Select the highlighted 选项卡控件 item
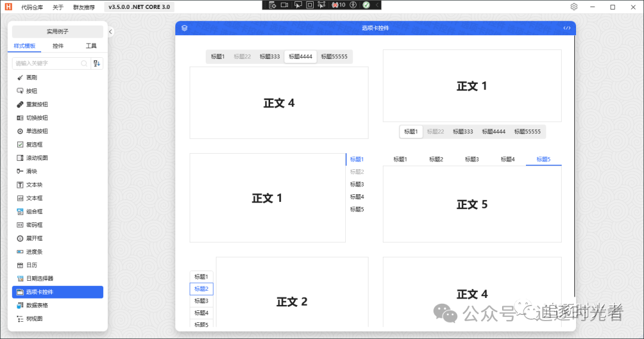This screenshot has height=339, width=644. [x=57, y=292]
